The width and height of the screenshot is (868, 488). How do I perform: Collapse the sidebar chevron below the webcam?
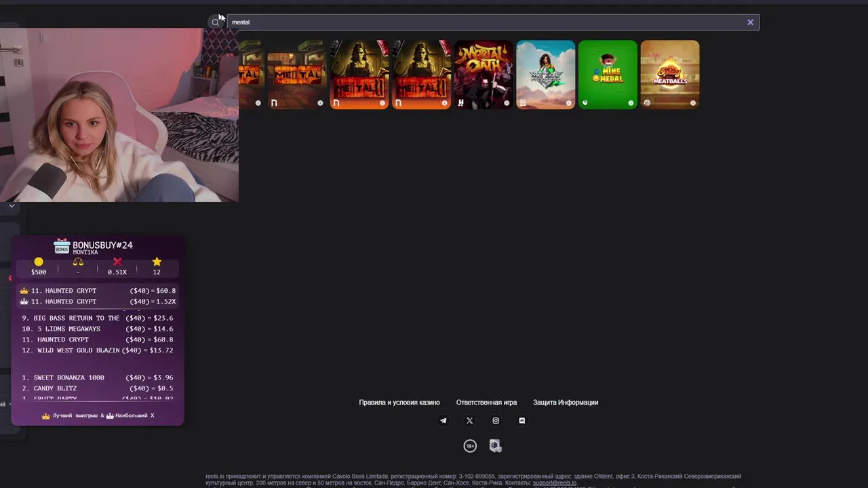click(x=12, y=205)
